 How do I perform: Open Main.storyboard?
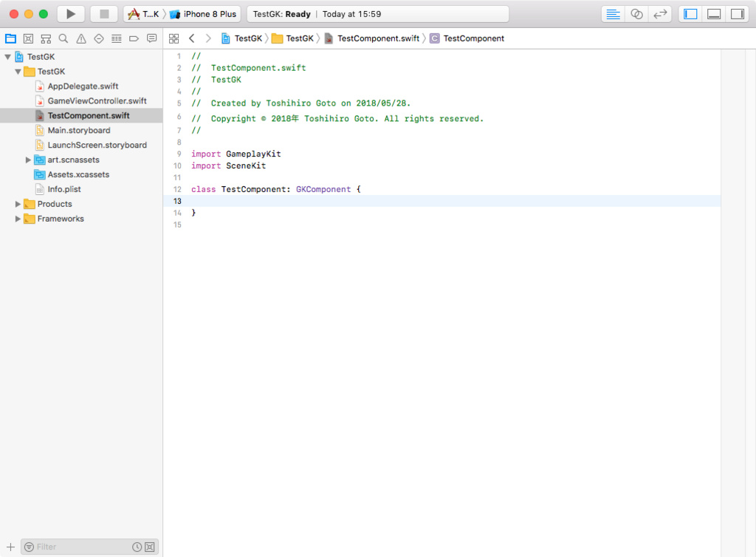pyautogui.click(x=81, y=130)
